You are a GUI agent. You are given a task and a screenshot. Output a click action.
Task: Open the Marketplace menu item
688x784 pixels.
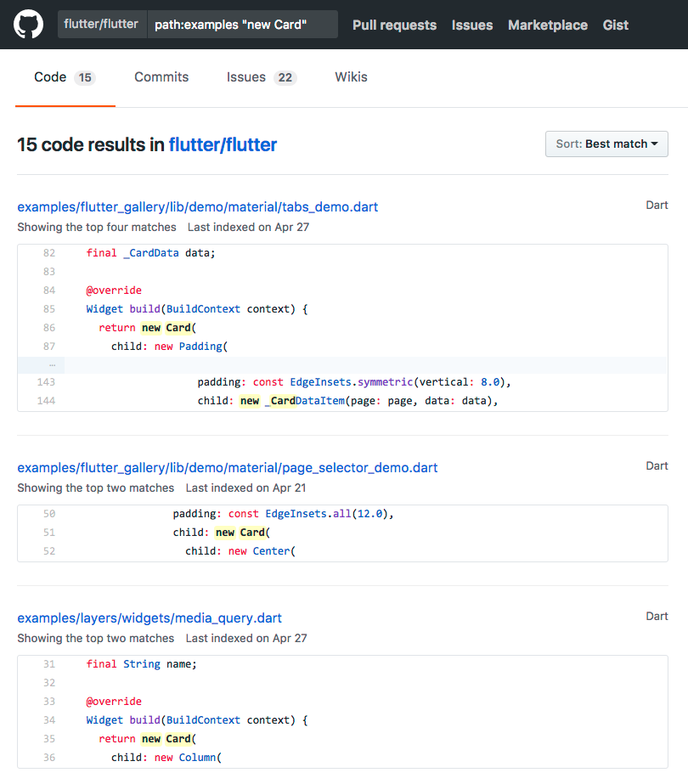click(547, 25)
